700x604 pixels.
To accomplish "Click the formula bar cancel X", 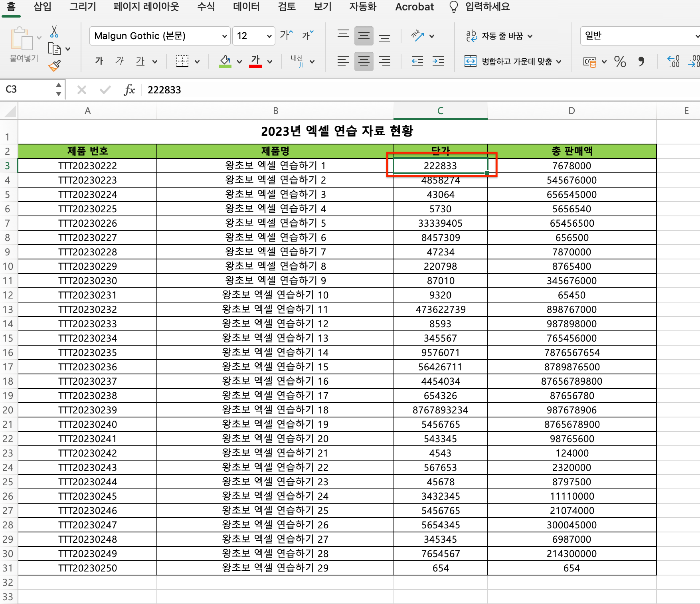I will 82,90.
